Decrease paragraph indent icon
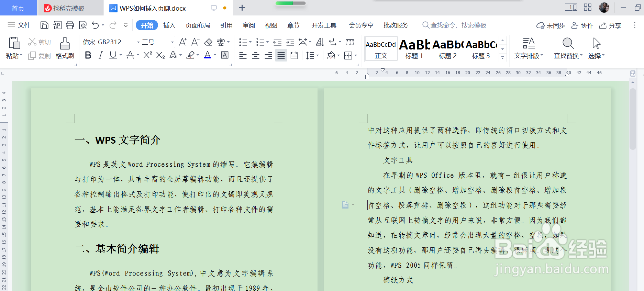Image resolution: width=644 pixels, height=291 pixels. pyautogui.click(x=277, y=42)
